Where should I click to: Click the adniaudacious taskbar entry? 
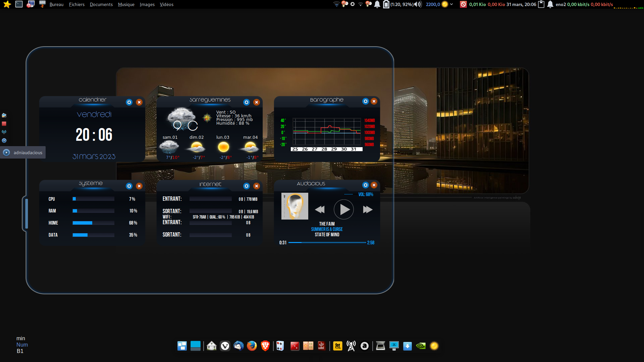point(23,153)
